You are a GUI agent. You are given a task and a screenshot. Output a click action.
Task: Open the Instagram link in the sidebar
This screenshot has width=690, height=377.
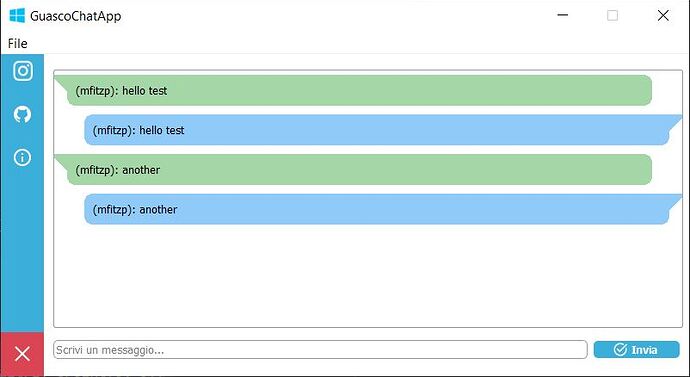[23, 71]
